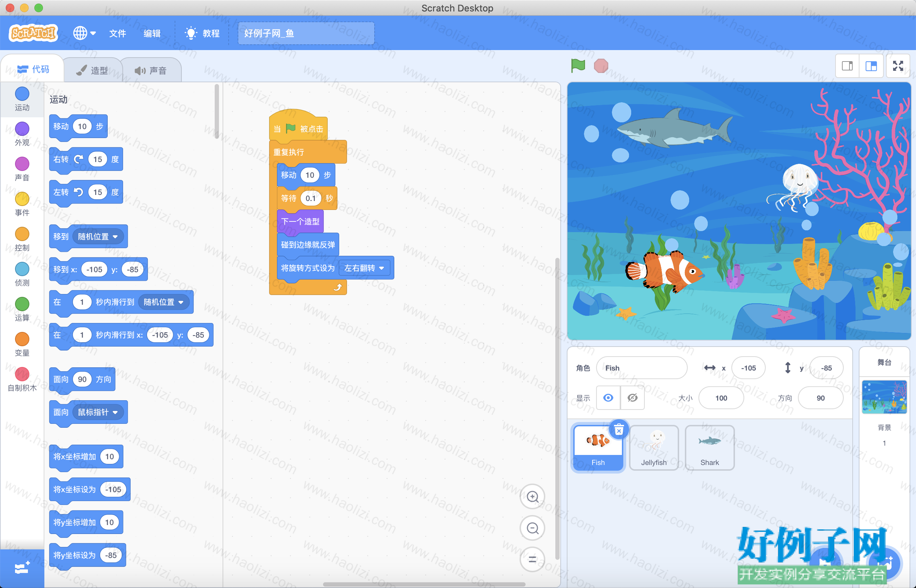Viewport: 916px width, 588px height.
Task: Zoom in the code workspace
Action: [x=532, y=497]
